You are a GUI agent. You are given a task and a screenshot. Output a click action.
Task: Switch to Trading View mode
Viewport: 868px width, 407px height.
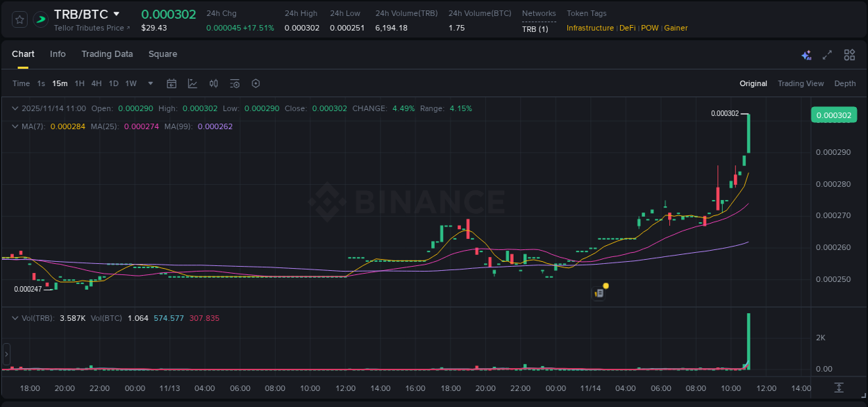point(801,83)
